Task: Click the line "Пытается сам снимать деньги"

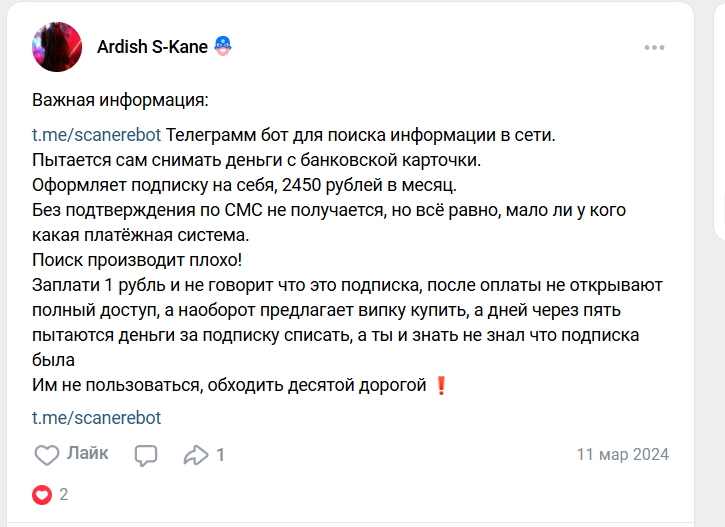Action: coord(257,160)
